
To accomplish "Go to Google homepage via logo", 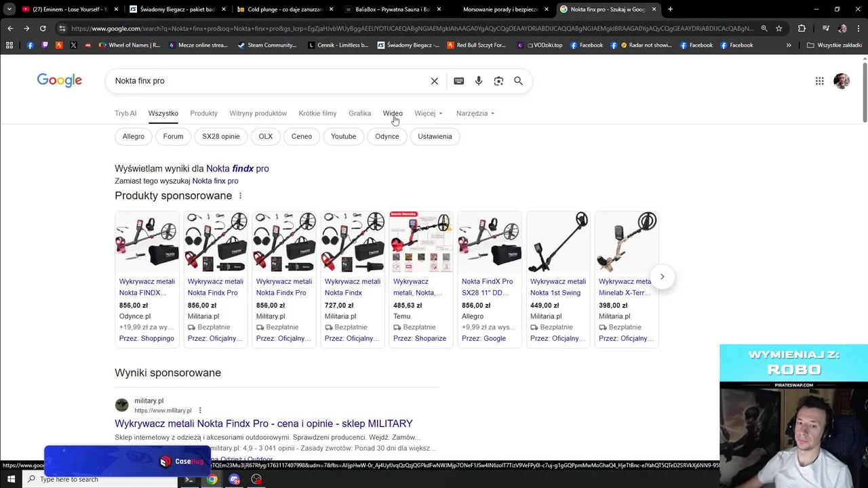I will [60, 81].
